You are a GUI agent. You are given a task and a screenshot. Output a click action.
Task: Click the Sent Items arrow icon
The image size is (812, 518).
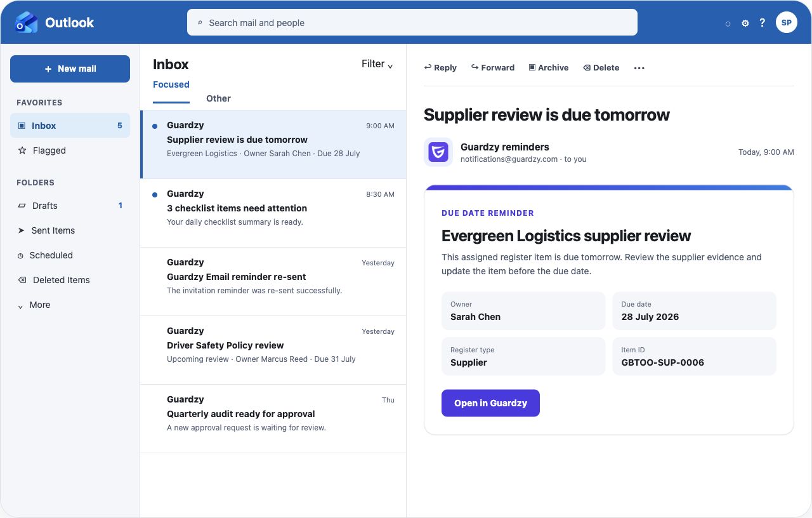[x=22, y=230]
